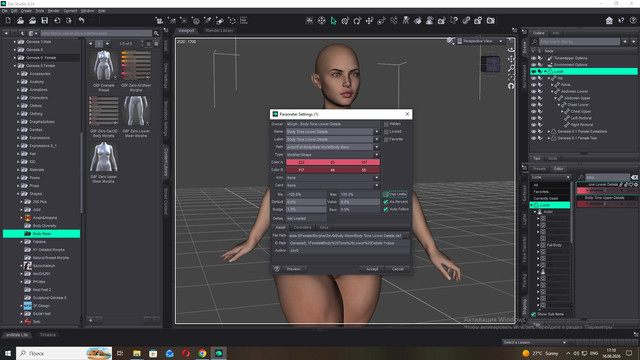Uncheck the As Percent checkbox

(386, 202)
